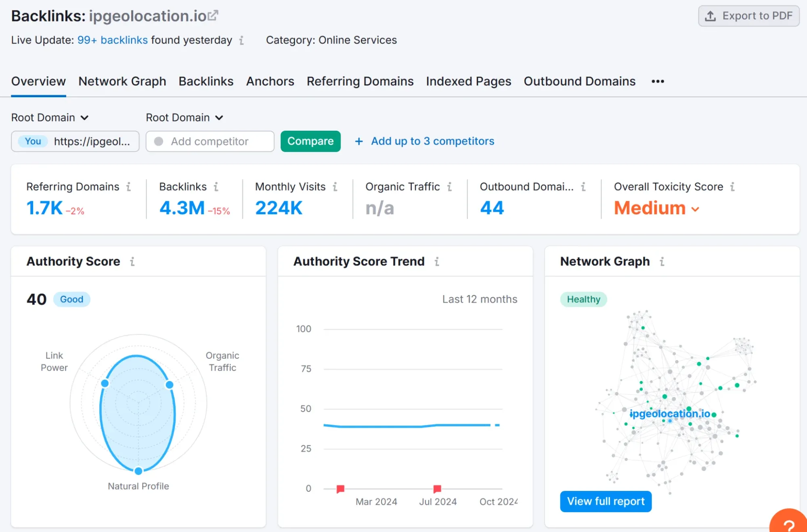The image size is (807, 532).
Task: Open the Anchors tab
Action: [270, 81]
